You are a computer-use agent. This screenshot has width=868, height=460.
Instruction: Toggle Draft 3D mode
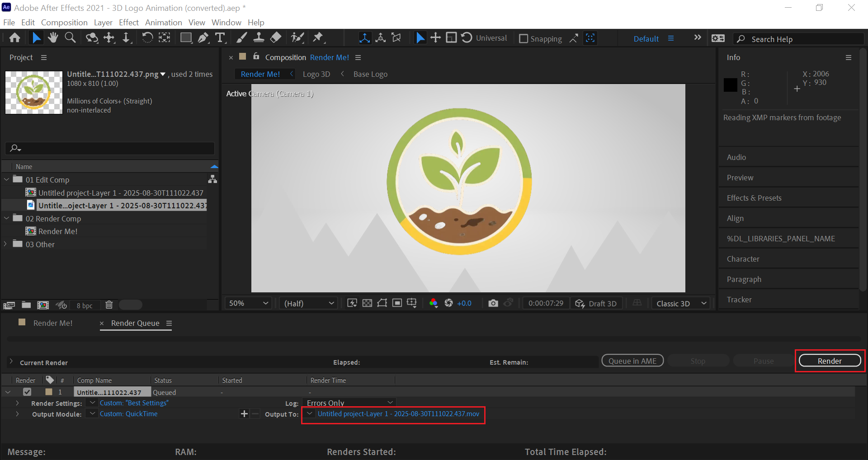tap(596, 303)
